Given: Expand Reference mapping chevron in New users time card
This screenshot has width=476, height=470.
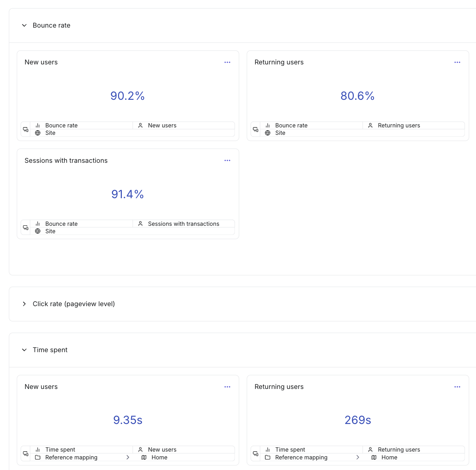Looking at the screenshot, I should coord(128,457).
